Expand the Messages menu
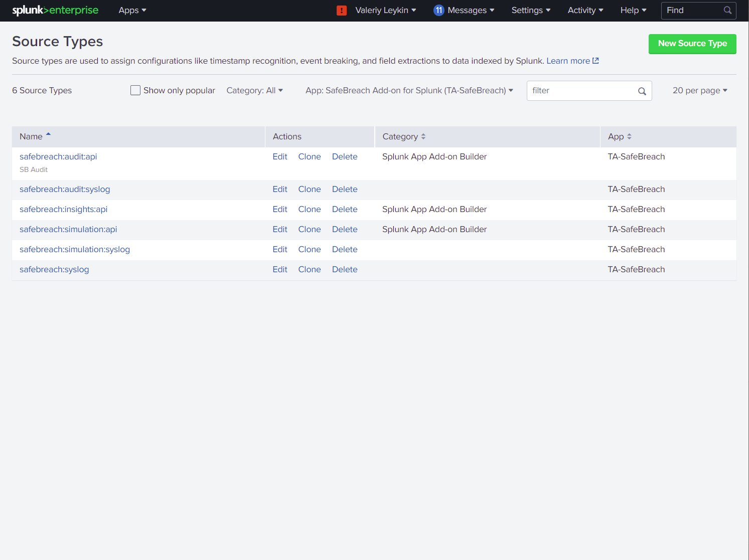The width and height of the screenshot is (749, 560). click(x=471, y=10)
